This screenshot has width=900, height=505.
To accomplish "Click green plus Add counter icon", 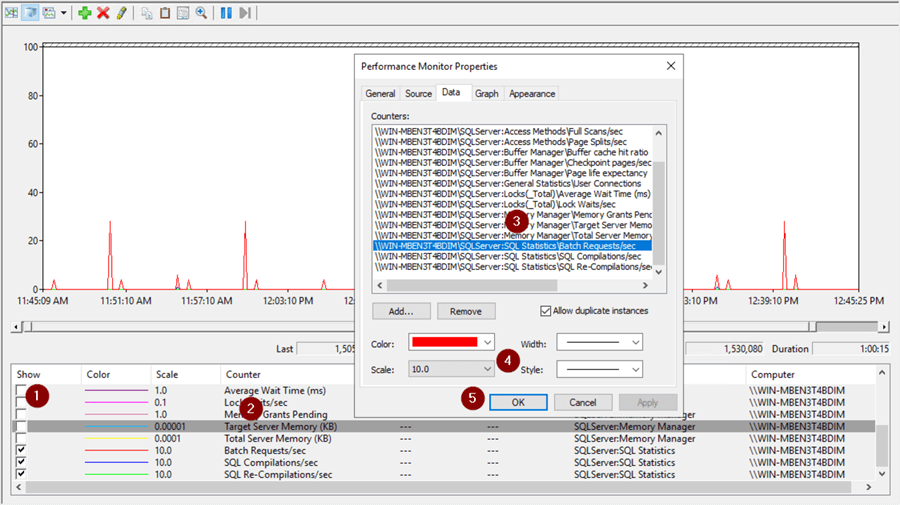I will pyautogui.click(x=85, y=13).
